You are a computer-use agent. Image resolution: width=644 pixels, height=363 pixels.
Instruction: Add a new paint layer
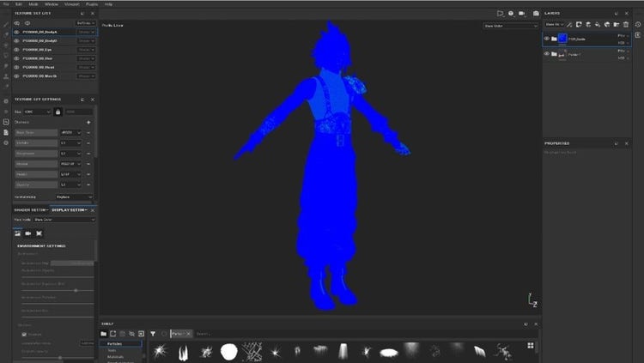[588, 25]
